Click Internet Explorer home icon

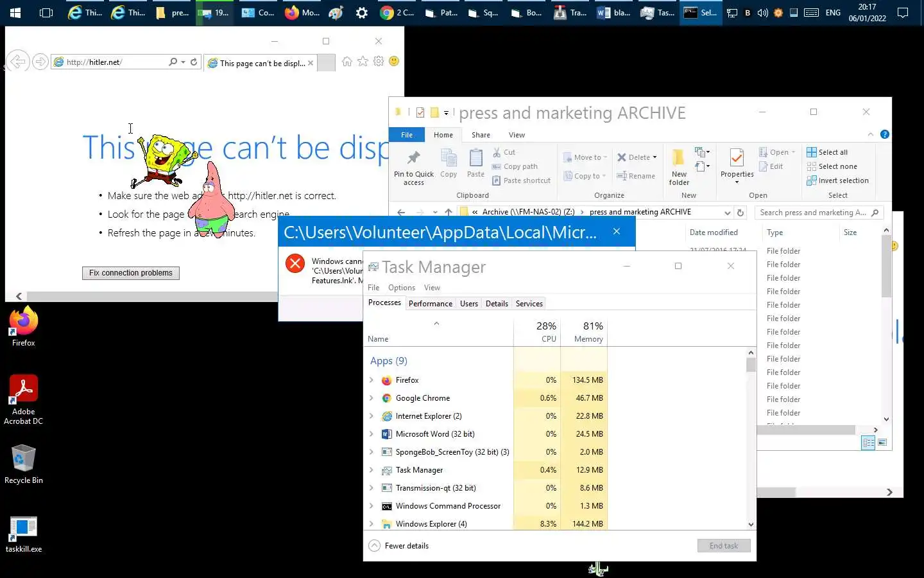point(347,62)
